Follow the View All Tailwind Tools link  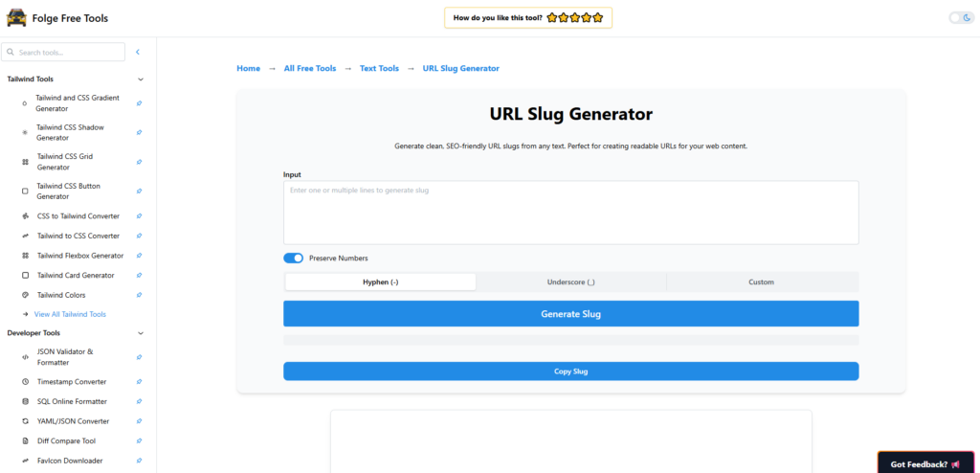[70, 314]
